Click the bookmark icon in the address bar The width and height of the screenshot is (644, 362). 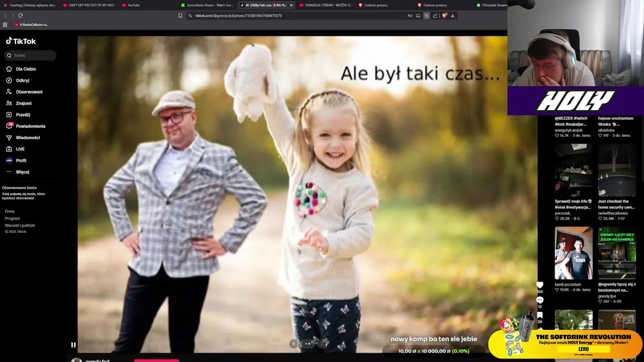(x=180, y=16)
